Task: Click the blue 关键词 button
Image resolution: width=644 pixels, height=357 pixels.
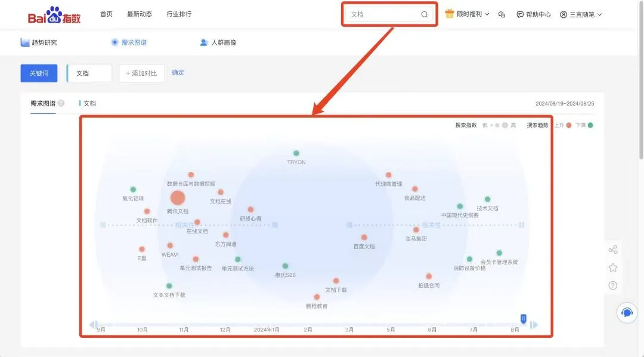Action: [x=39, y=73]
